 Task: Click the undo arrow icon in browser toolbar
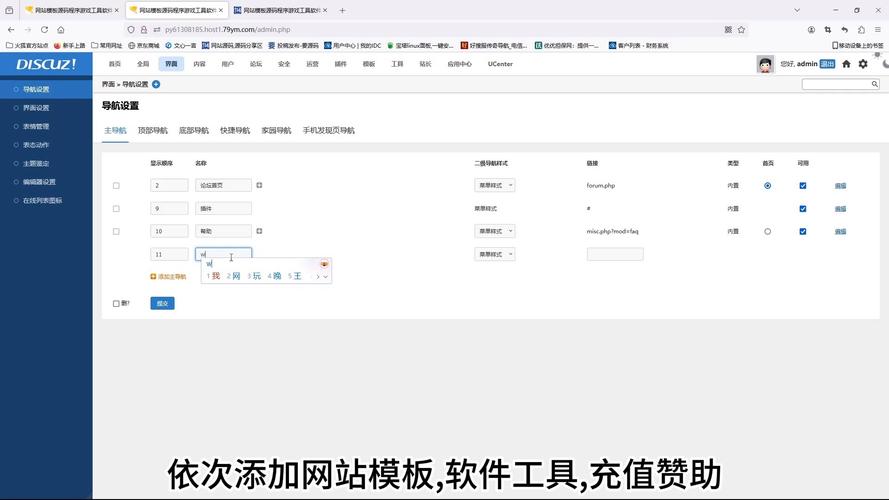pyautogui.click(x=844, y=29)
